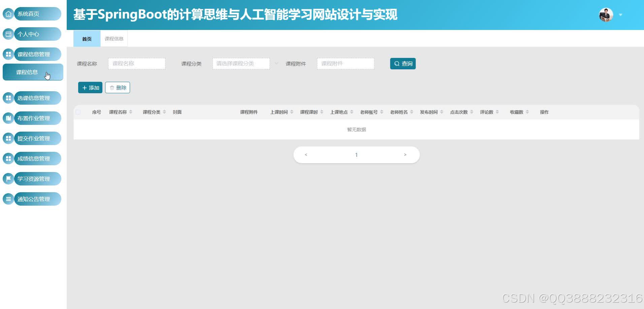Open the 课程分类 dropdown
The height and width of the screenshot is (309, 644).
click(x=241, y=63)
